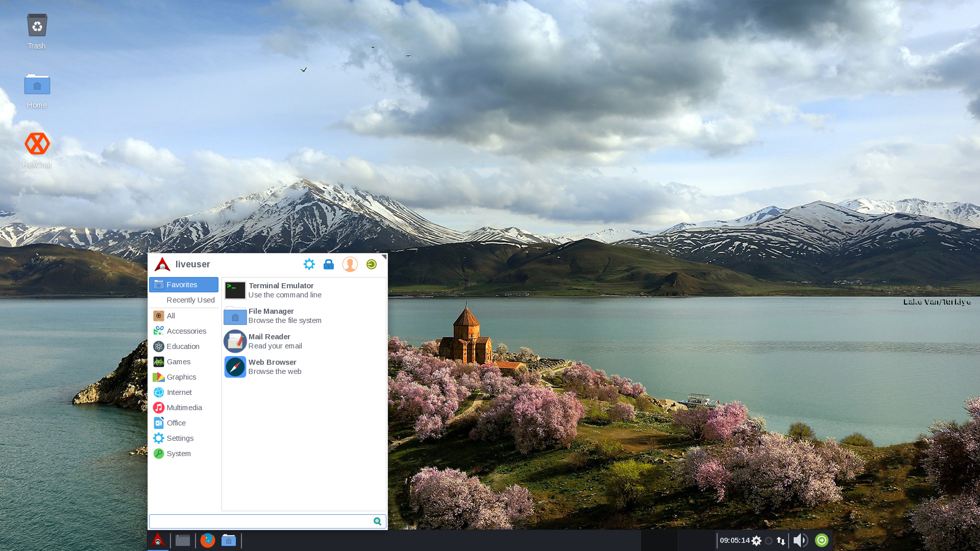Open the volume control in the tray
This screenshot has width=980, height=551.
click(801, 540)
